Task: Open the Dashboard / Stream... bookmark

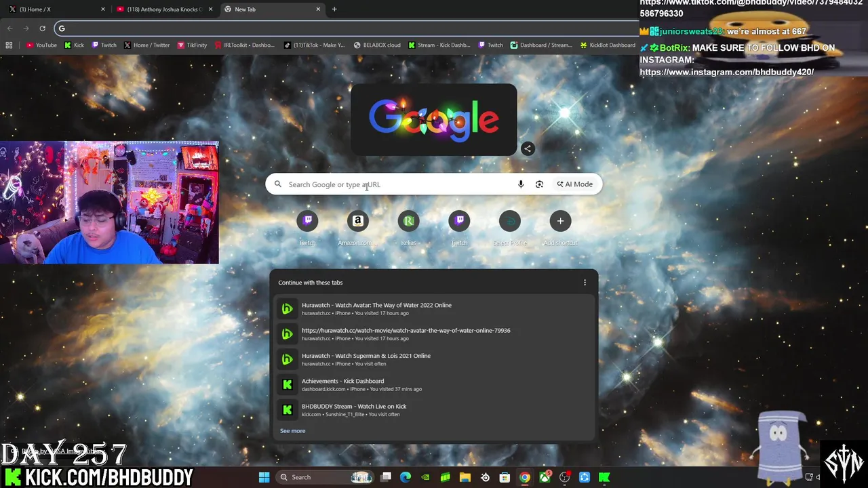Action: [541, 45]
